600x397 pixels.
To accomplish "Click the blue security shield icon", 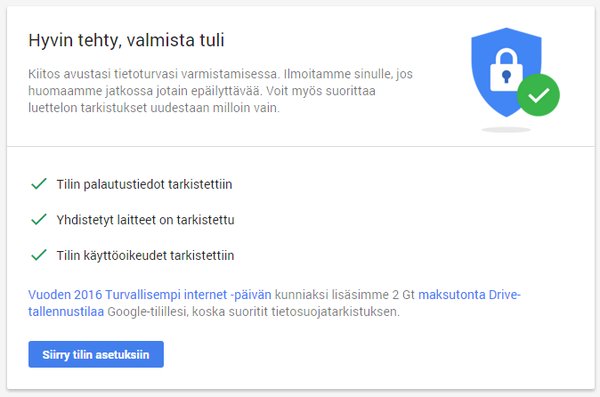I will 506,72.
